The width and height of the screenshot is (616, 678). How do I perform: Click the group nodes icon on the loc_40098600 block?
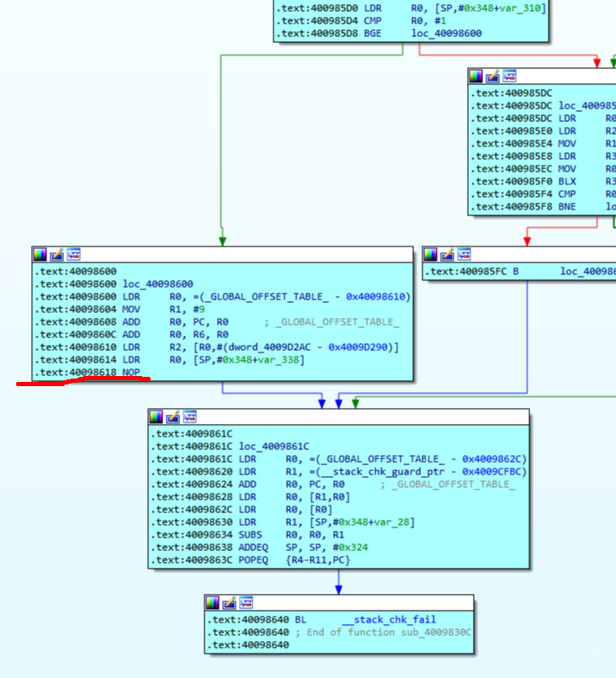pos(73,254)
